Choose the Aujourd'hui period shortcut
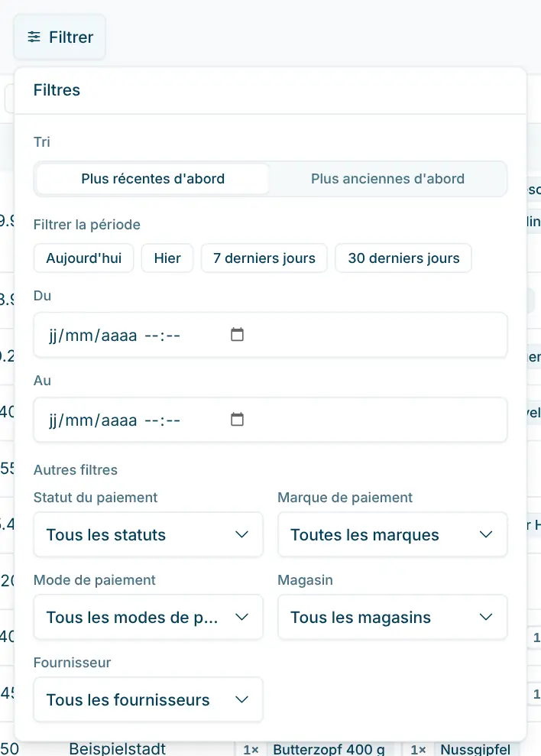The image size is (541, 756). click(84, 258)
